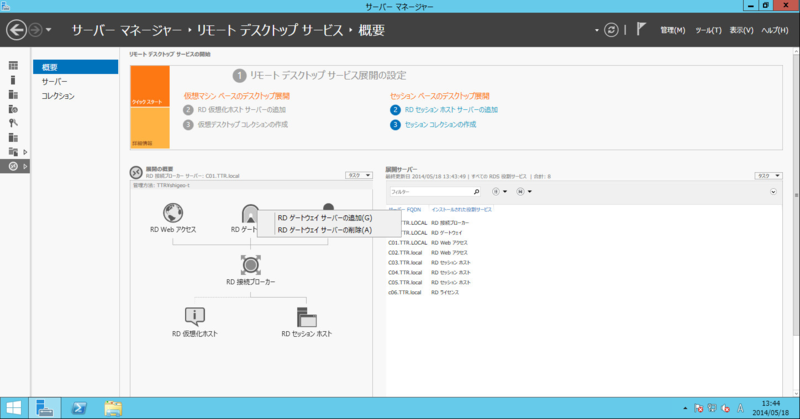Viewport: 800px width, 419px height.
Task: Click the RD 仮想化ホスト speech-bubble icon
Action: [194, 316]
